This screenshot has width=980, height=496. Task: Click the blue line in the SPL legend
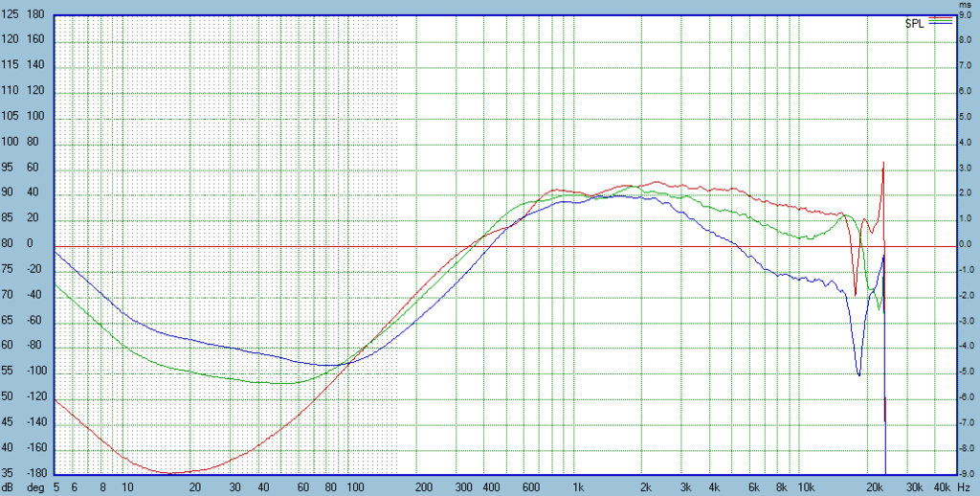tap(940, 23)
